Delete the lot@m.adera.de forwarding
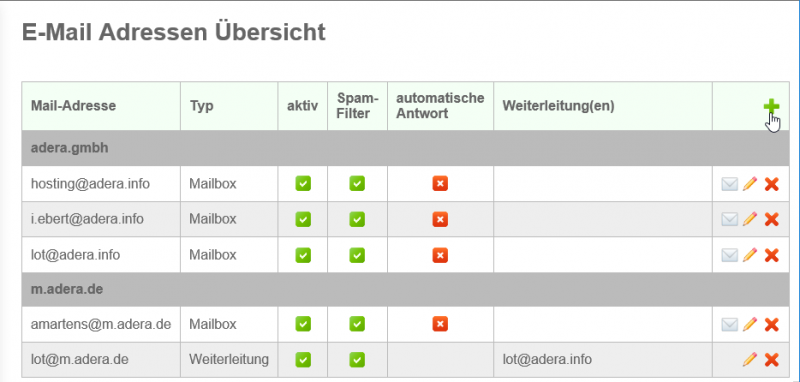Viewport: 800px width, 382px height. [771, 360]
